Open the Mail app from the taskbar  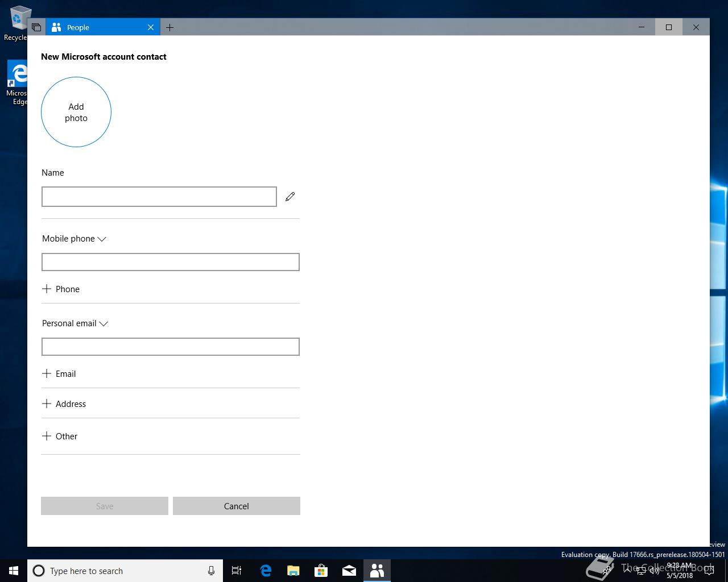(349, 571)
